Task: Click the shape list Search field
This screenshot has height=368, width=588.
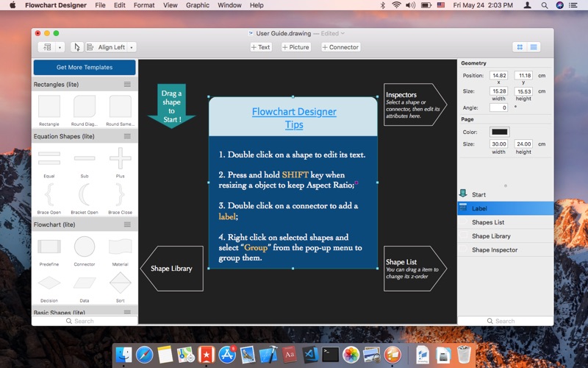Action: (x=505, y=321)
